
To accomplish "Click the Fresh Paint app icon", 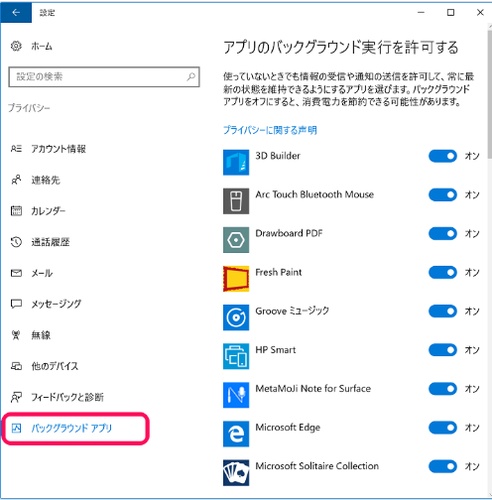I will [x=236, y=279].
